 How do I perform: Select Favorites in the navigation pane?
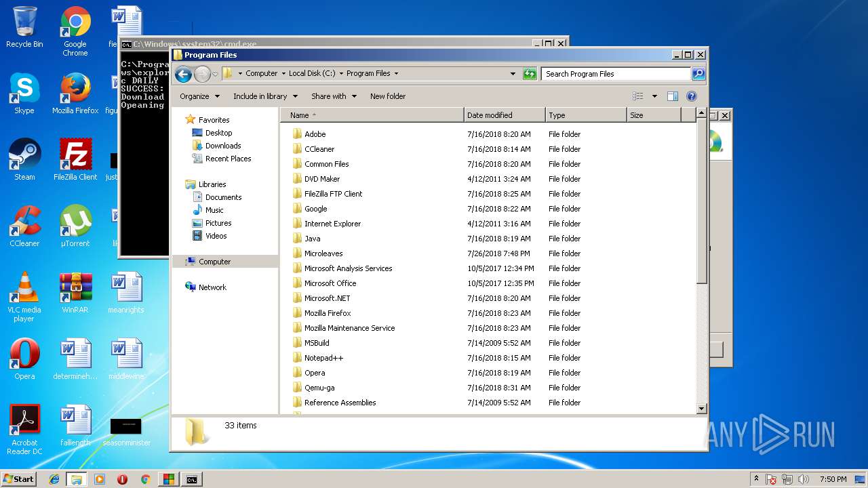[214, 120]
